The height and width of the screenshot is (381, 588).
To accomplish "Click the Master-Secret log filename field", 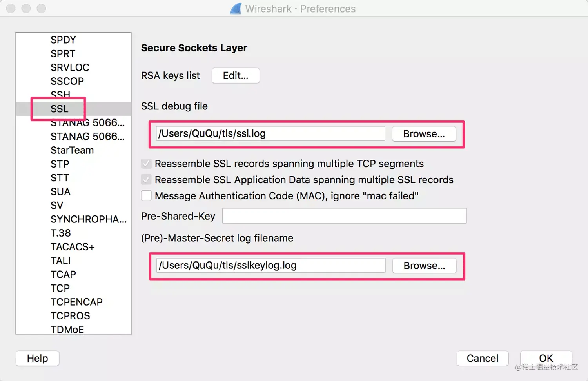I will click(x=270, y=266).
